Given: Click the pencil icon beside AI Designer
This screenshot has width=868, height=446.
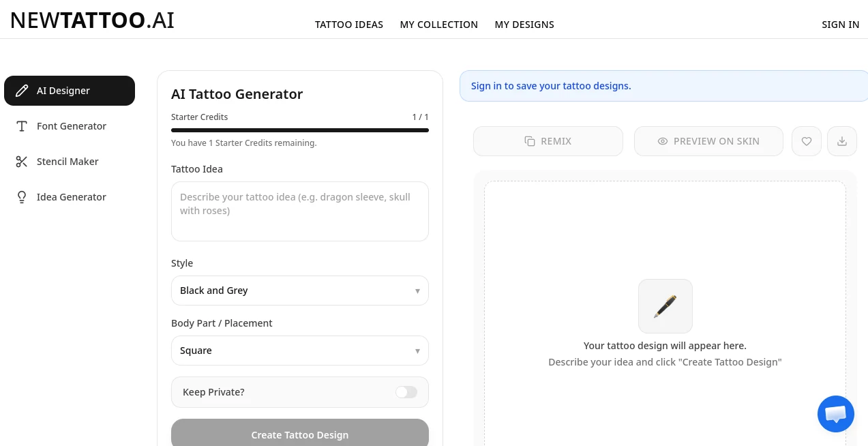Looking at the screenshot, I should point(22,91).
